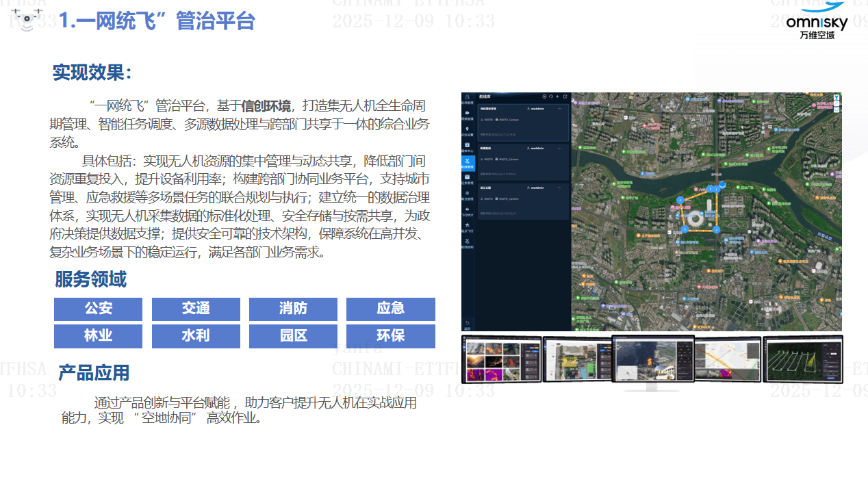Select the 水利 service domain box
The height and width of the screenshot is (488, 868).
point(196,336)
